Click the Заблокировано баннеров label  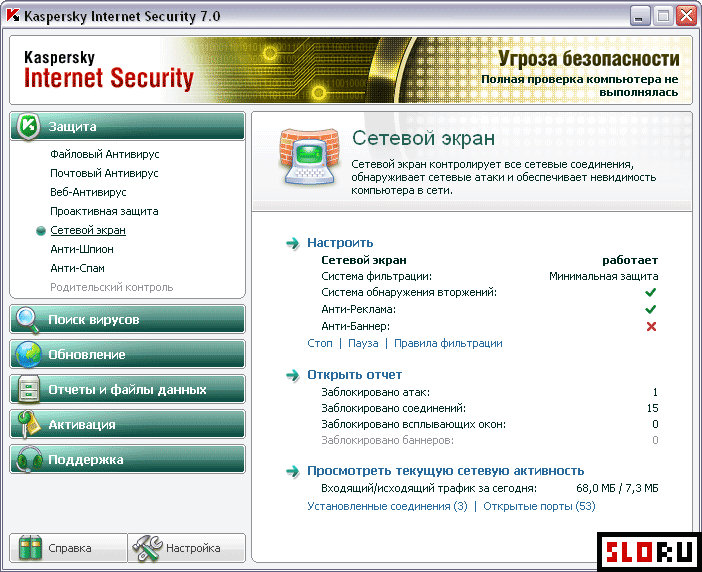click(387, 440)
